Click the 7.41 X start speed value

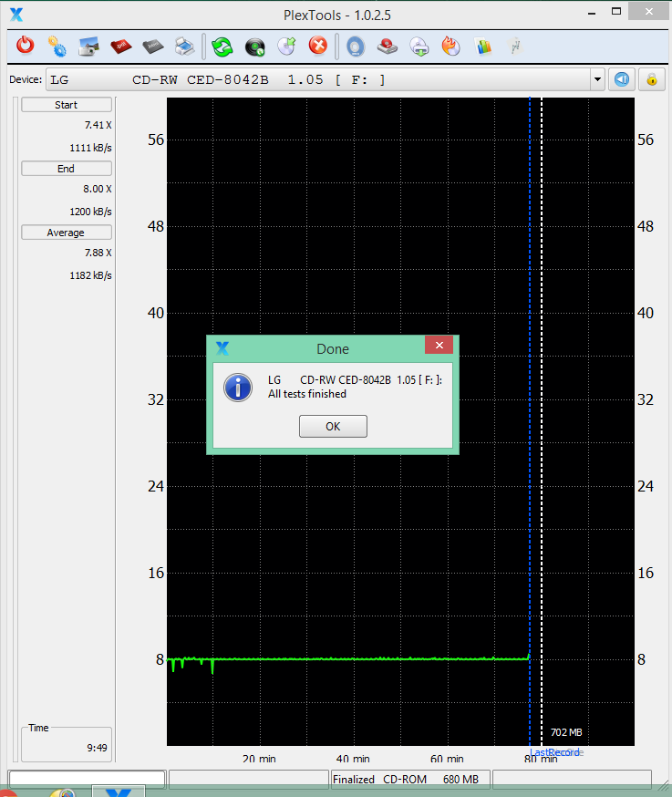[x=98, y=125]
